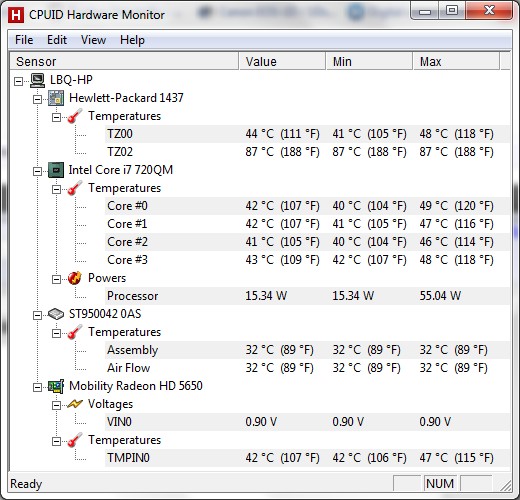Click the Sensor column header
520x500 pixels.
pos(124,62)
